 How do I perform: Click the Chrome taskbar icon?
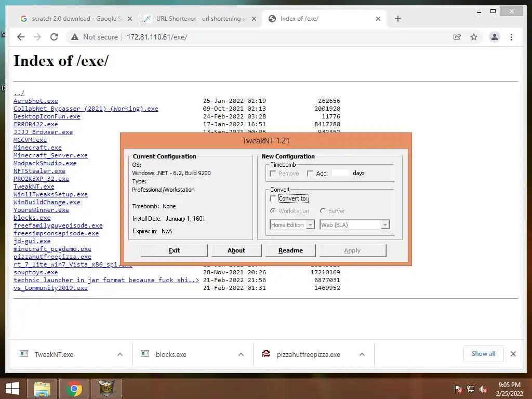tap(74, 389)
